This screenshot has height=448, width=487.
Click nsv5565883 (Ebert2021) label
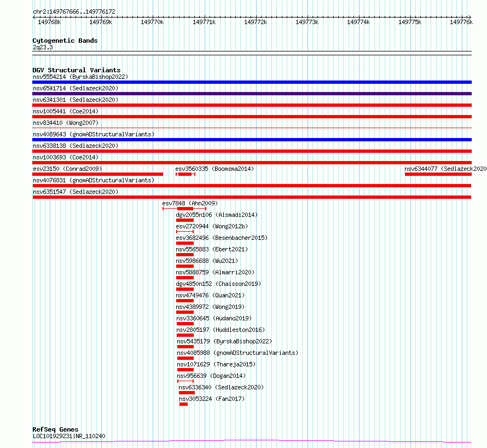point(212,249)
